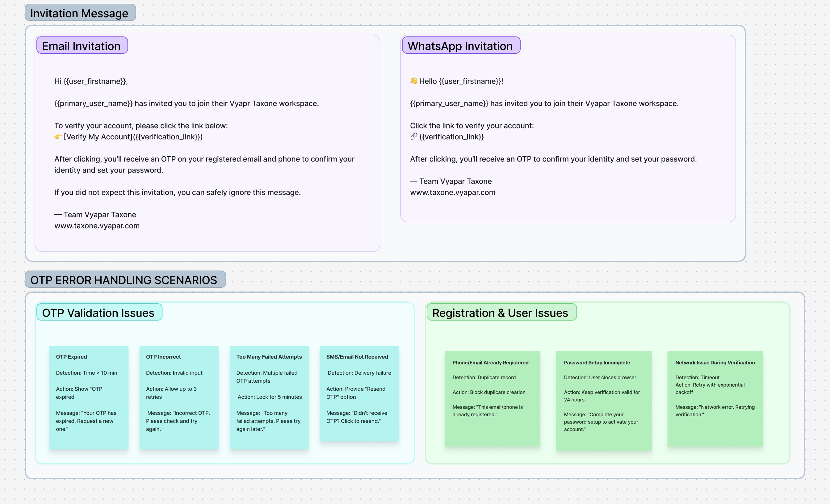
Task: Select the OTP ERROR HANDLING SCENARIOS label
Action: (125, 279)
